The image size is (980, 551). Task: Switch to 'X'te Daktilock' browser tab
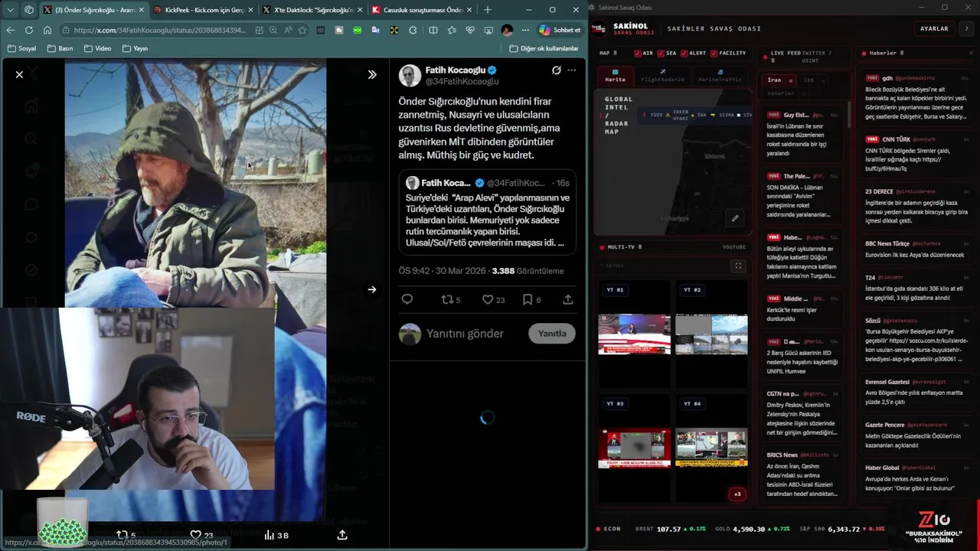(312, 10)
